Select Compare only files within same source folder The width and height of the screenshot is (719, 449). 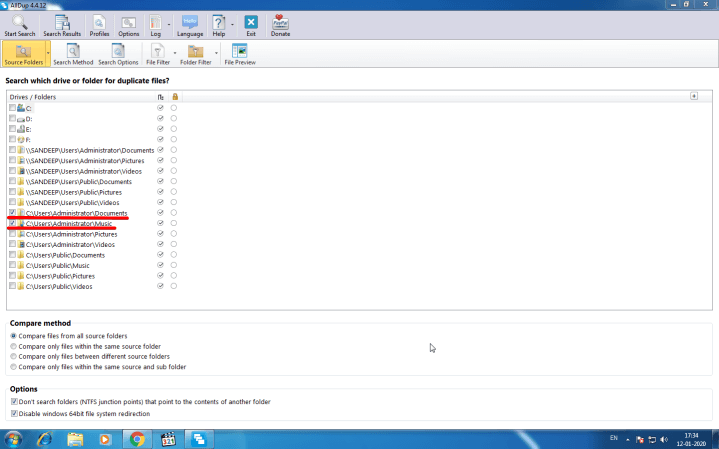13,346
